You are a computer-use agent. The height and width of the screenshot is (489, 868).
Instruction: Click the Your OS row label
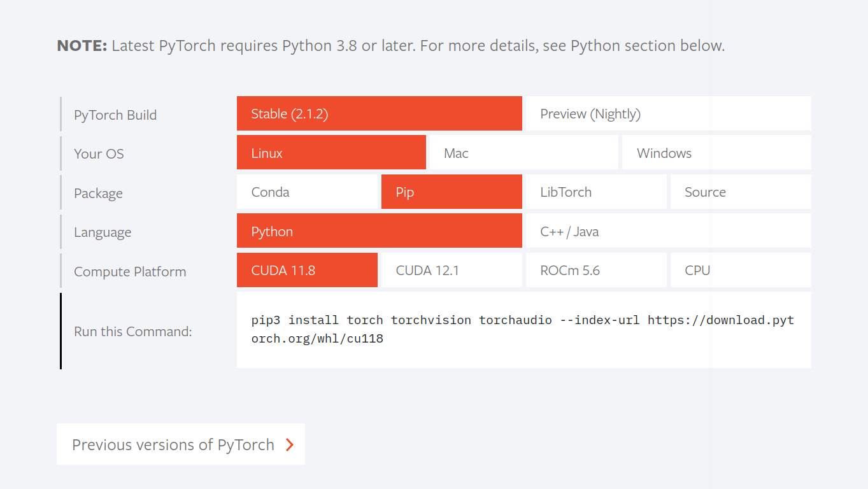pyautogui.click(x=99, y=154)
